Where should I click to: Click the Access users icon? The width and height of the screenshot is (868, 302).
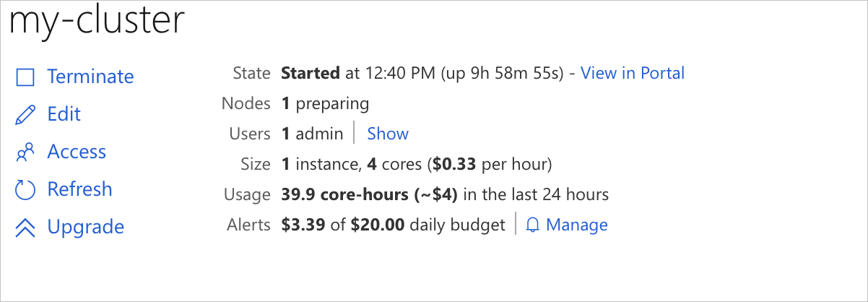(x=25, y=152)
